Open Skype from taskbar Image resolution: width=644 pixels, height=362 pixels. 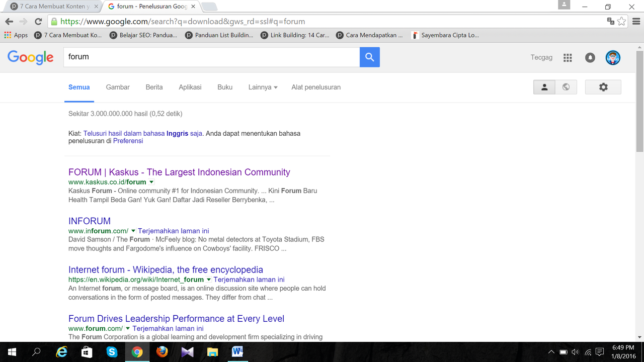coord(112,352)
